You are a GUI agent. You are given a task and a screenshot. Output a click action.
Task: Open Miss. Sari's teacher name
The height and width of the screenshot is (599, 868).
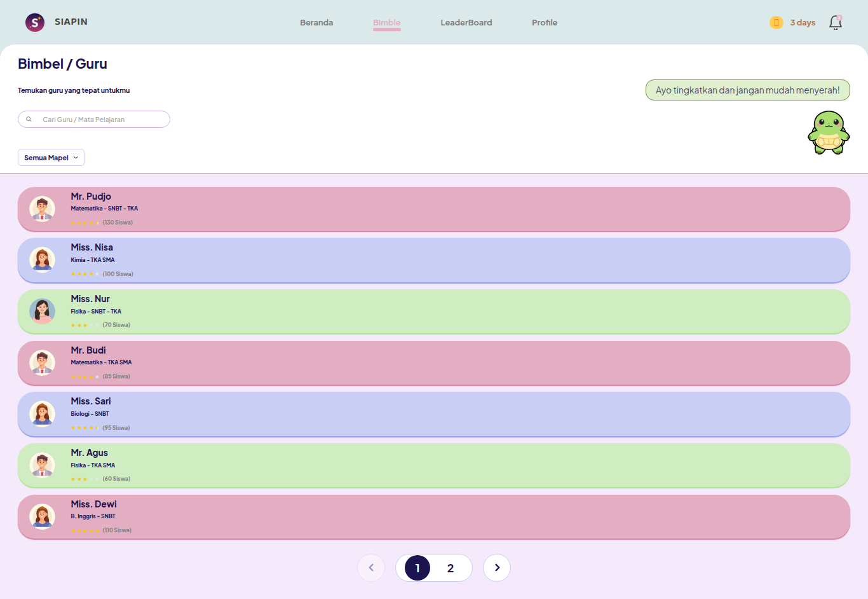91,401
